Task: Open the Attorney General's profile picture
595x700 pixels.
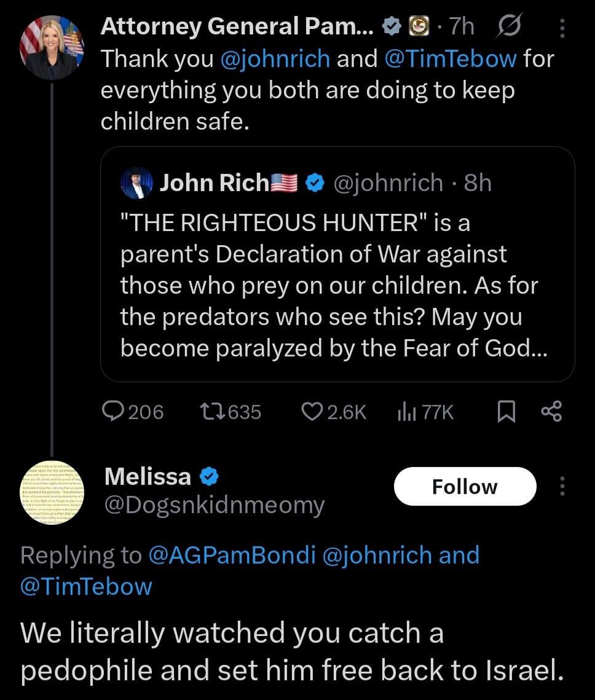Action: [51, 48]
